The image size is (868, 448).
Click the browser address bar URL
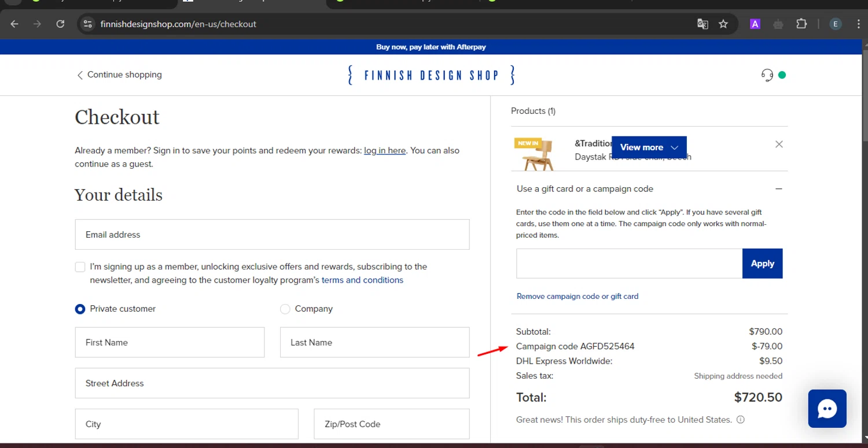[178, 24]
